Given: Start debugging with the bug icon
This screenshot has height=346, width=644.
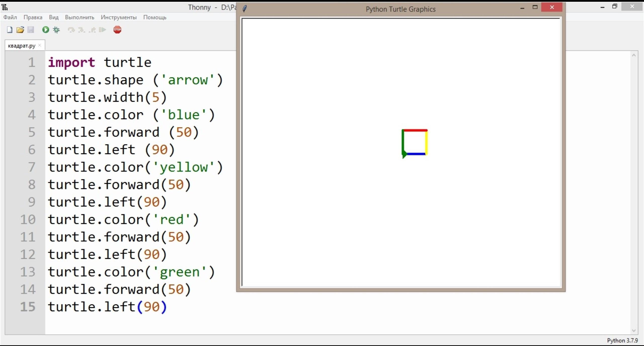Looking at the screenshot, I should 56,30.
